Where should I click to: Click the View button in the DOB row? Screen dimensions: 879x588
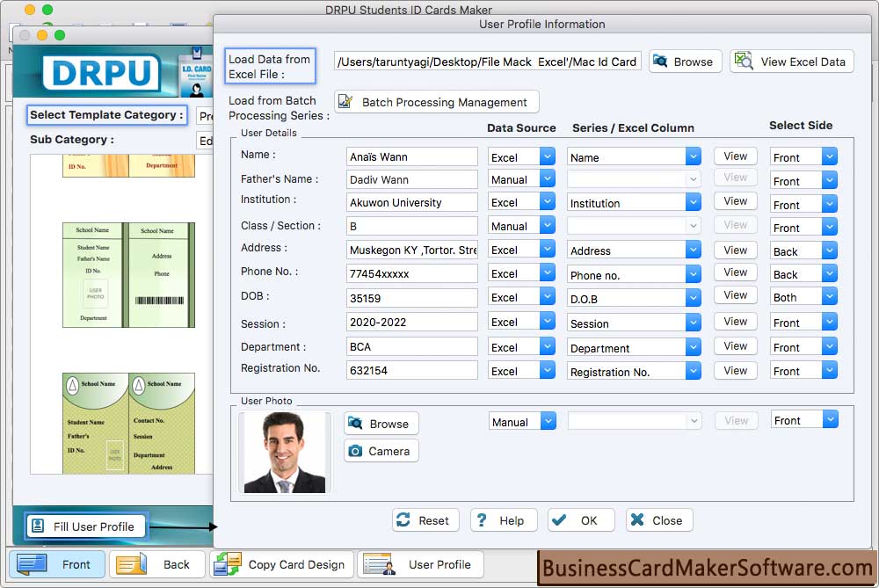coord(735,294)
